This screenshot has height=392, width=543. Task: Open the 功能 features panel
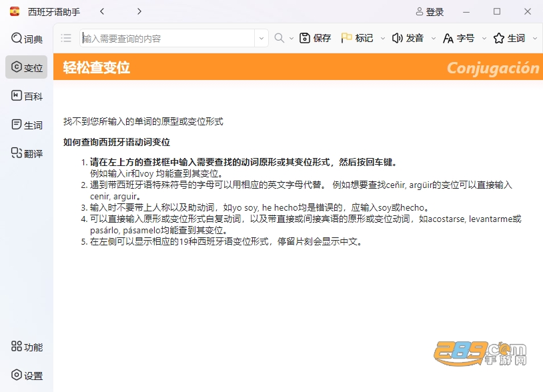click(27, 346)
